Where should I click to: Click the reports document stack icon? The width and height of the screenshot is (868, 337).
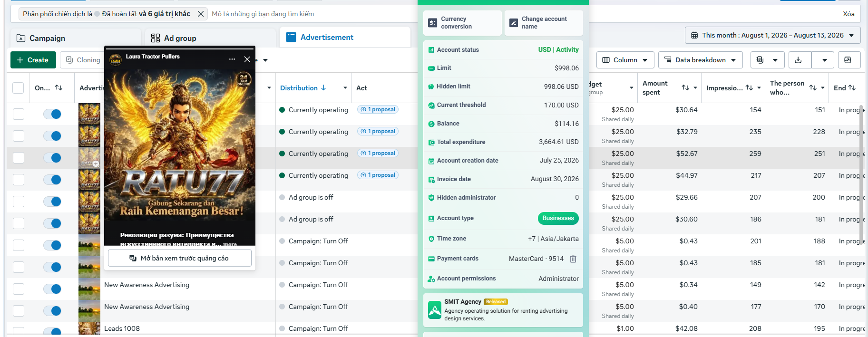760,60
